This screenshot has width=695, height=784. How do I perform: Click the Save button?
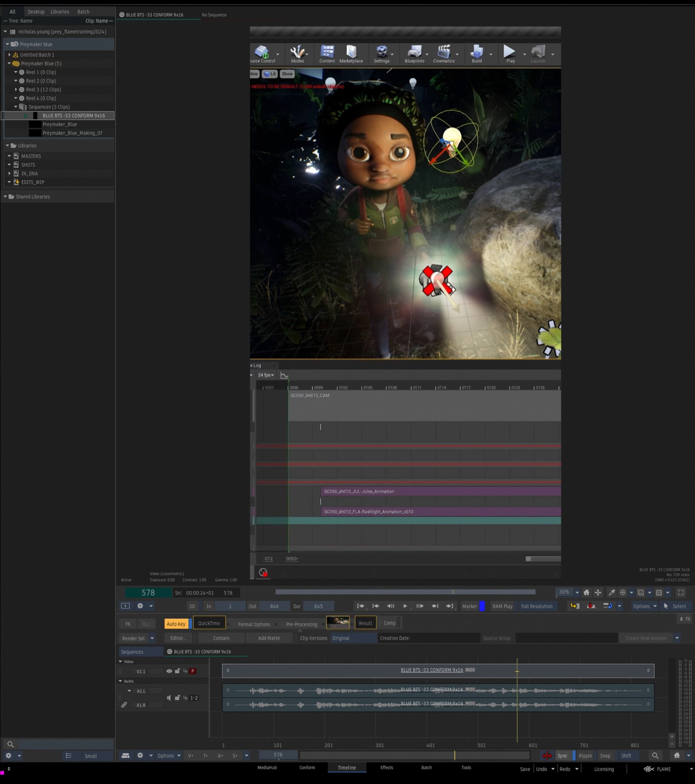point(525,769)
